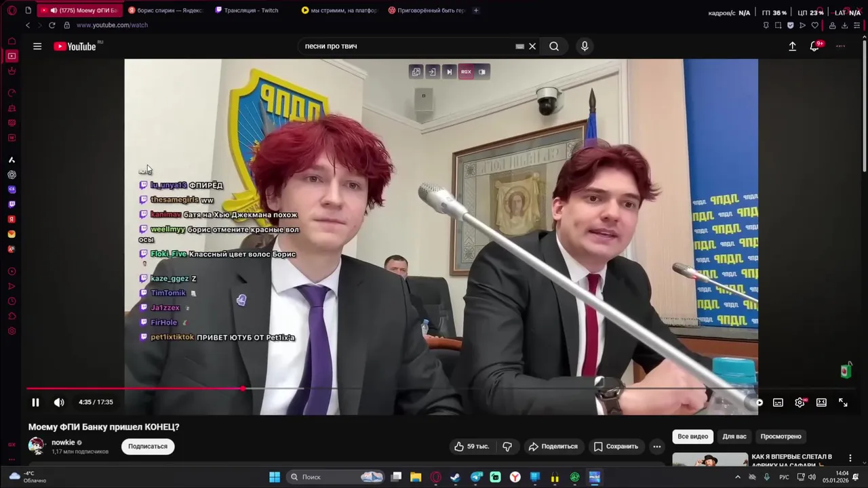The width and height of the screenshot is (868, 488).
Task: Open the Opera menu logo
Action: tap(12, 10)
